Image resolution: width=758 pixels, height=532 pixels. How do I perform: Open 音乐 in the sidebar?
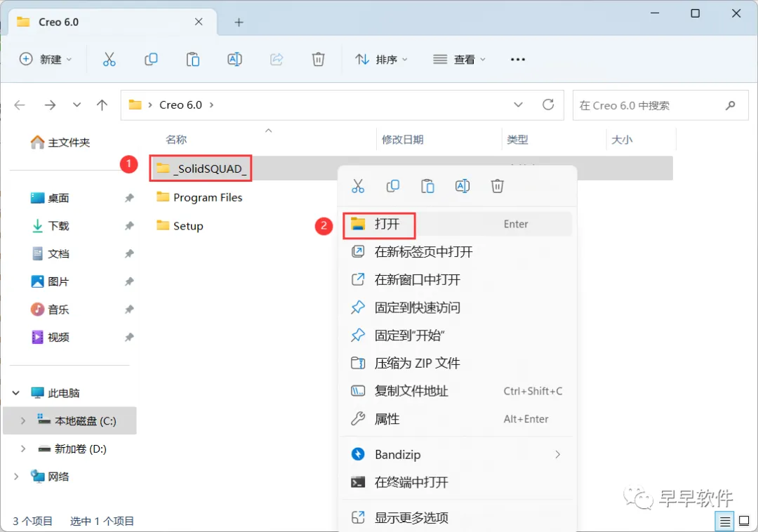pyautogui.click(x=50, y=310)
